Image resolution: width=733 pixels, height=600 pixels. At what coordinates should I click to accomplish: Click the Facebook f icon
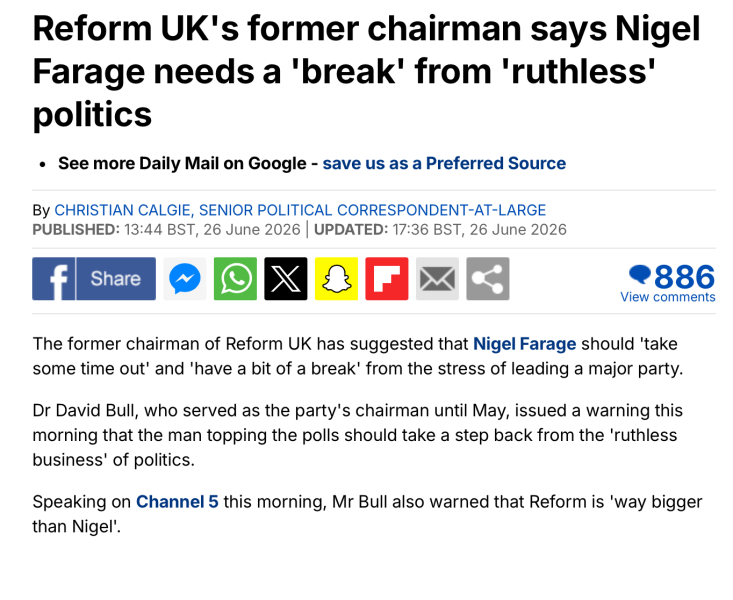point(54,279)
